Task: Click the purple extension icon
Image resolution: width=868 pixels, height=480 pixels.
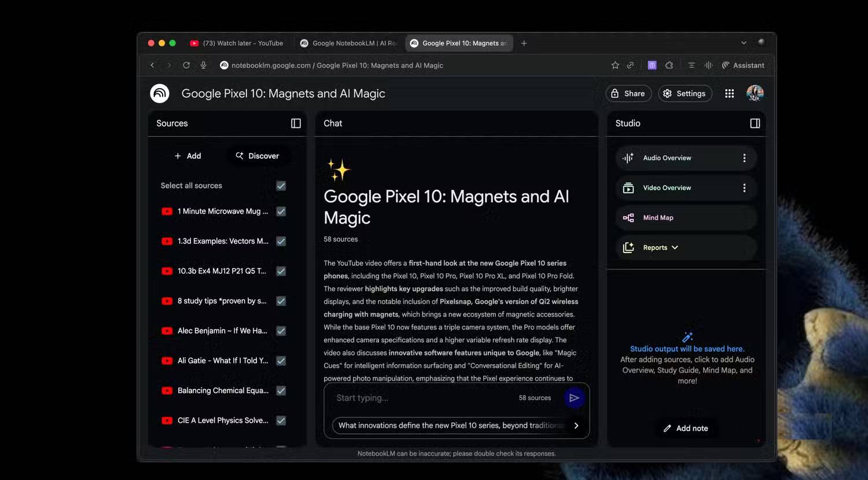Action: [x=652, y=65]
